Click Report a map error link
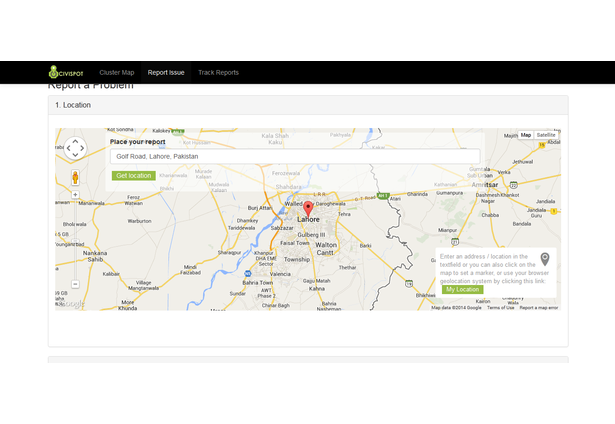 pos(539,308)
